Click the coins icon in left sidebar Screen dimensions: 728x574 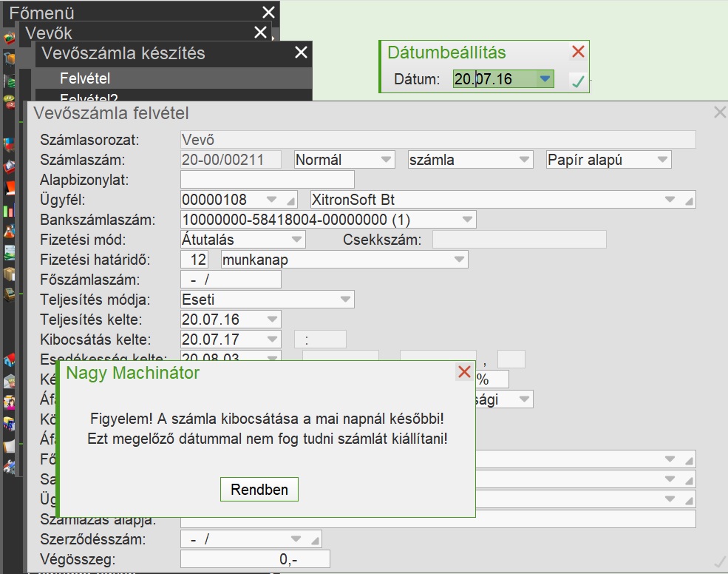[9, 101]
